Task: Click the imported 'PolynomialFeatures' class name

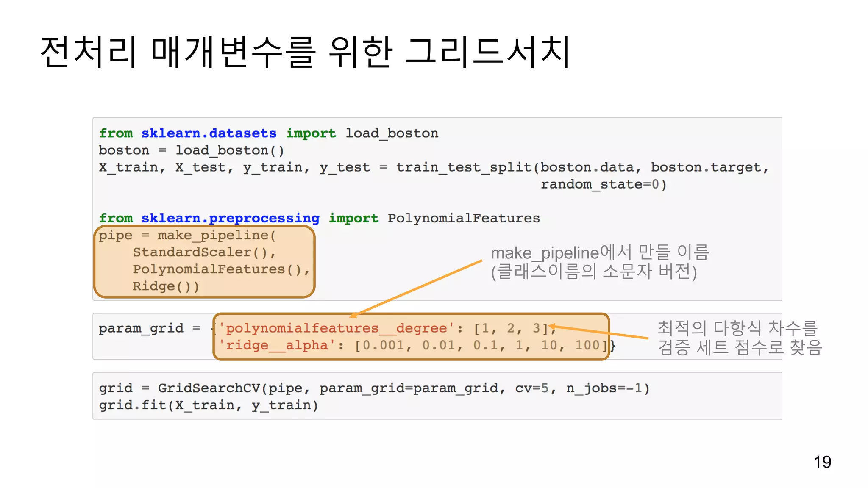Action: click(x=464, y=218)
